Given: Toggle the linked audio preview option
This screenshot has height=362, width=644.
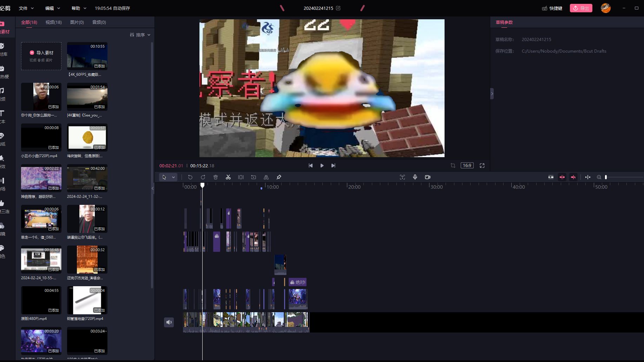Looking at the screenshot, I should click(x=573, y=177).
